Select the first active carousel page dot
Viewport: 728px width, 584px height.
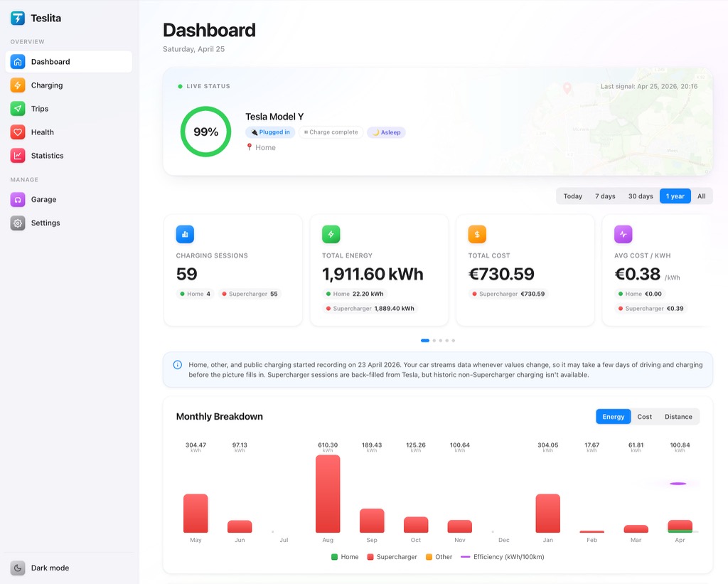tap(425, 341)
